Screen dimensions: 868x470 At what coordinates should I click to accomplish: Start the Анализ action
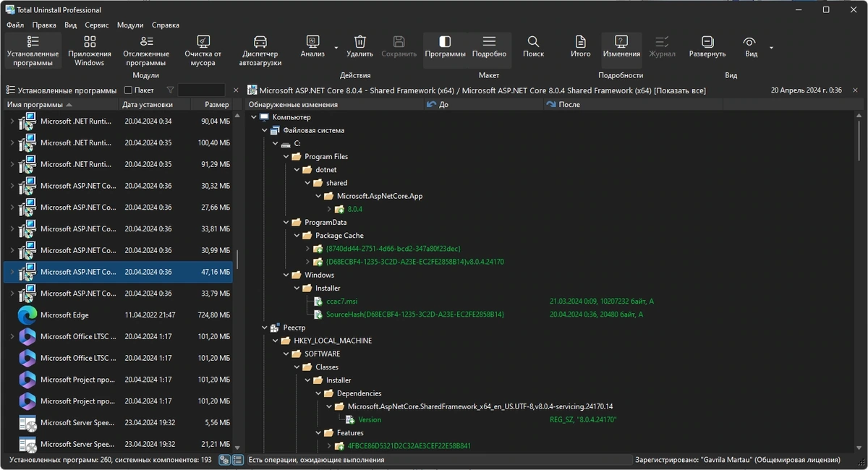pyautogui.click(x=312, y=46)
